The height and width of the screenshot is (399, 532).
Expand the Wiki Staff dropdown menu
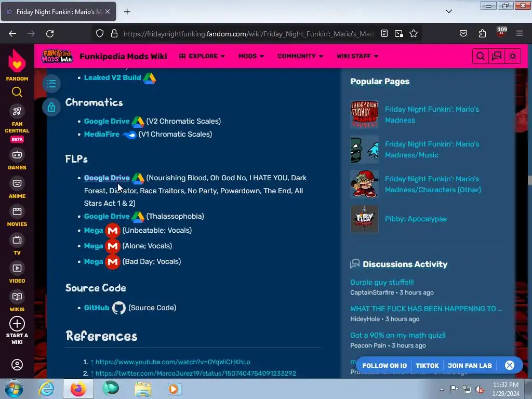(x=357, y=56)
